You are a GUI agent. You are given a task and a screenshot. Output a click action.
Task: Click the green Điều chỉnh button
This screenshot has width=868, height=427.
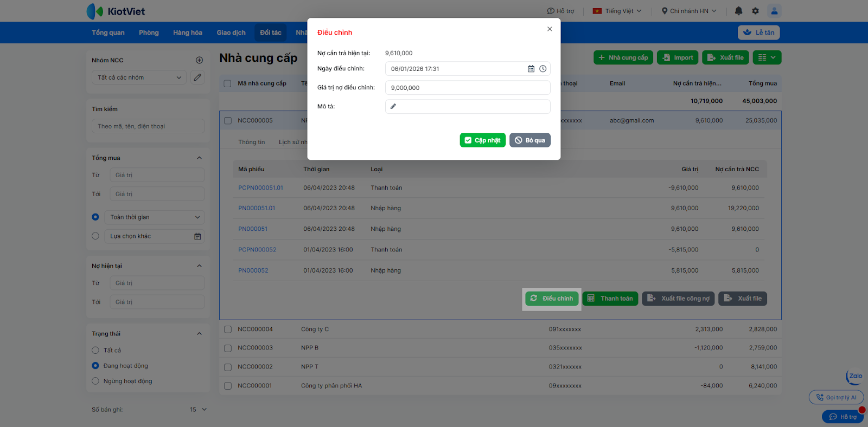point(552,299)
